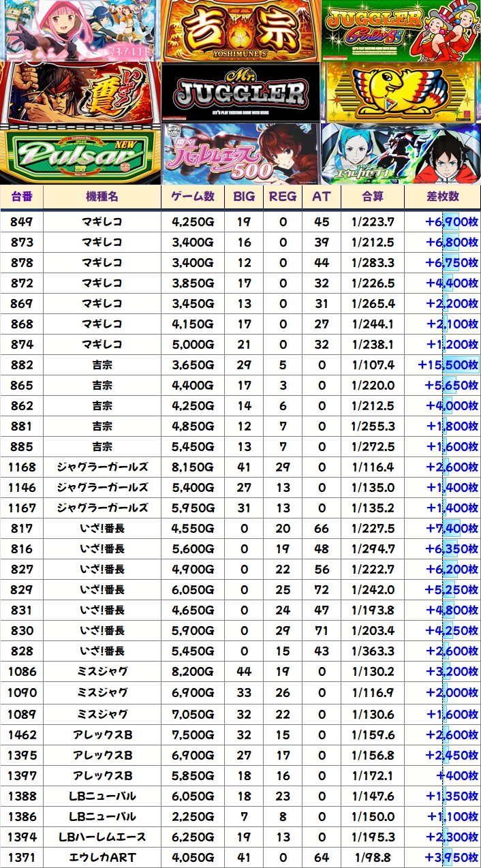
Task: Click machine number 816
Action: 22,548
